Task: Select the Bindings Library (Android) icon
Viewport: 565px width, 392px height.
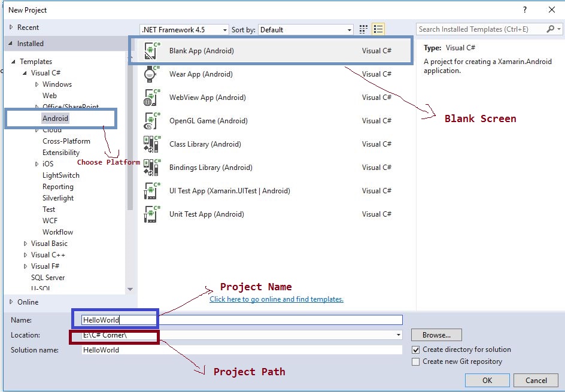Action: 152,168
